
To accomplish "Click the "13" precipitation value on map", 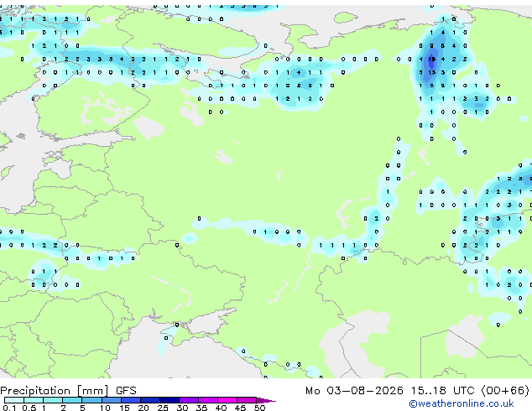I will pyautogui.click(x=431, y=72).
